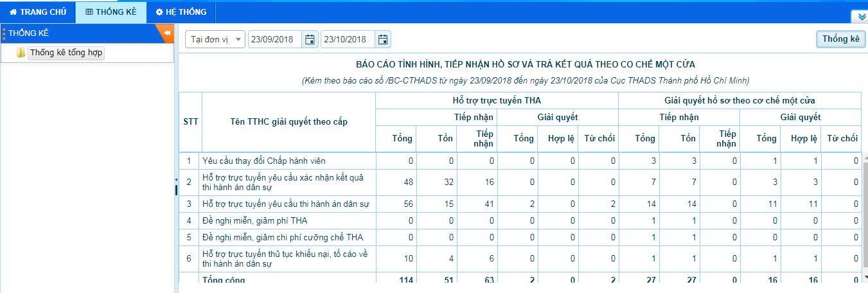
Task: Switch to the THỐNG KÊ tab
Action: click(111, 12)
